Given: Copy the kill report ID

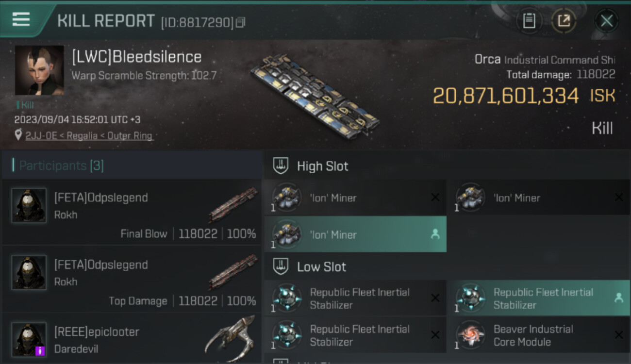Looking at the screenshot, I should coord(241,22).
